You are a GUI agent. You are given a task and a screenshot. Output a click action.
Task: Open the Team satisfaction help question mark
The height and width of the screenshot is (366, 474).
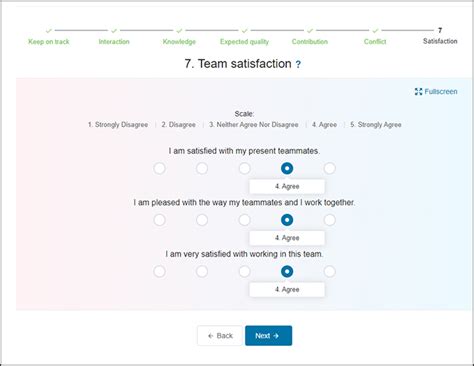[298, 64]
